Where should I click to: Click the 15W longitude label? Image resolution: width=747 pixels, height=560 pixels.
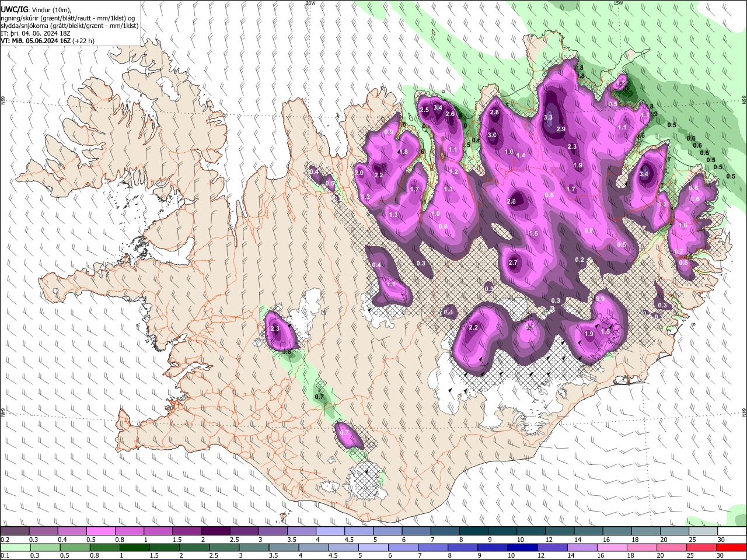tap(619, 3)
